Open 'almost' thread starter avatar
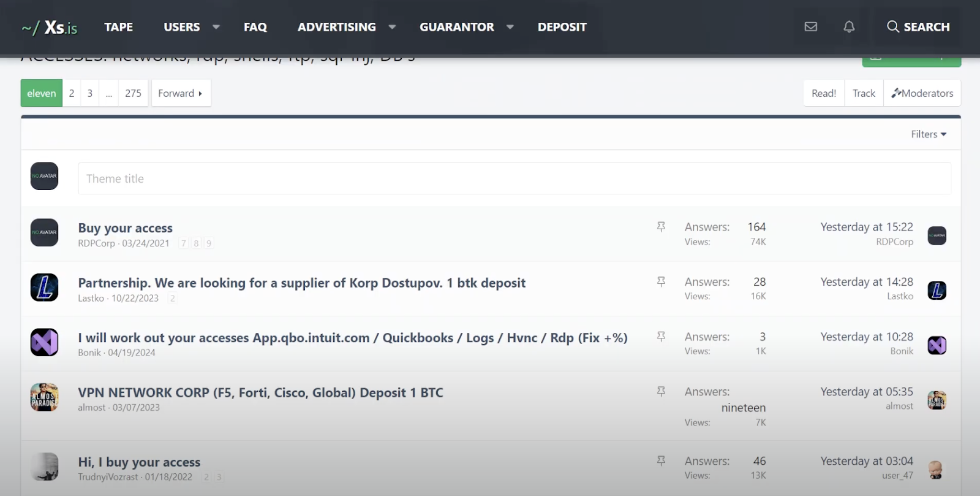This screenshot has height=496, width=980. 44,397
